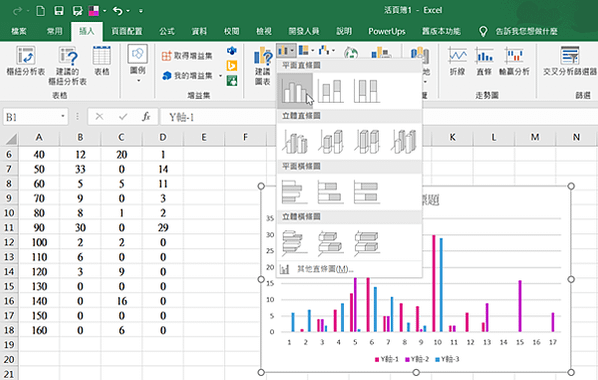Viewport: 598px width, 380px height.
Task: Choose the 3-D 100% stacked column thumbnail
Action: 367,141
